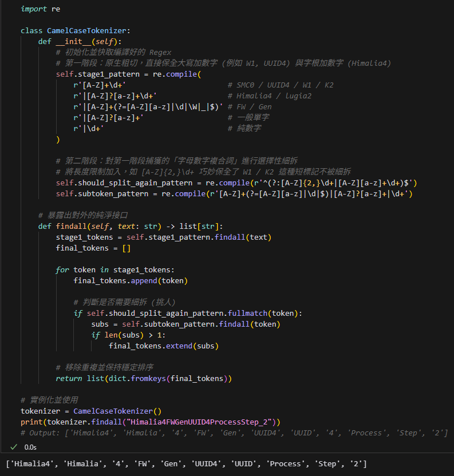Image resolution: width=454 pixels, height=476 pixels.
Task: Click the comment containing 'Regex' under __init__
Action: (x=114, y=52)
